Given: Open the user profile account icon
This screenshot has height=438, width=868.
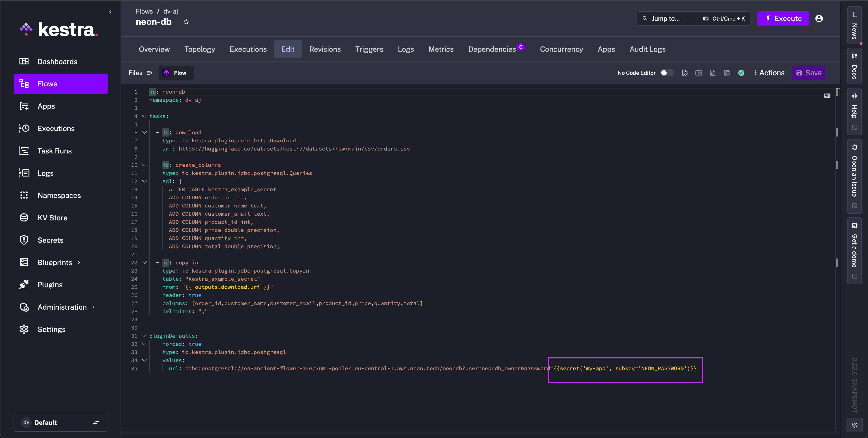Looking at the screenshot, I should (x=819, y=19).
